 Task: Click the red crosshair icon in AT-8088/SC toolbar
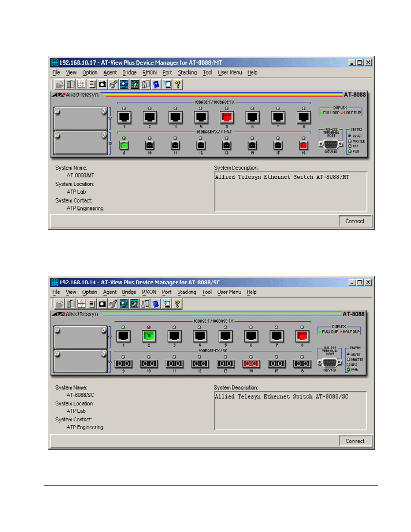[x=81, y=304]
